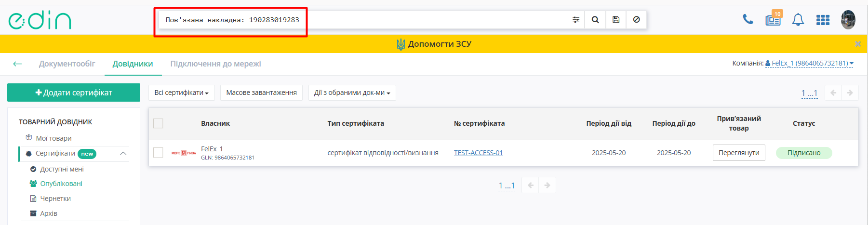Image resolution: width=868 pixels, height=225 pixels.
Task: Click the Підписано status badge
Action: click(x=804, y=153)
